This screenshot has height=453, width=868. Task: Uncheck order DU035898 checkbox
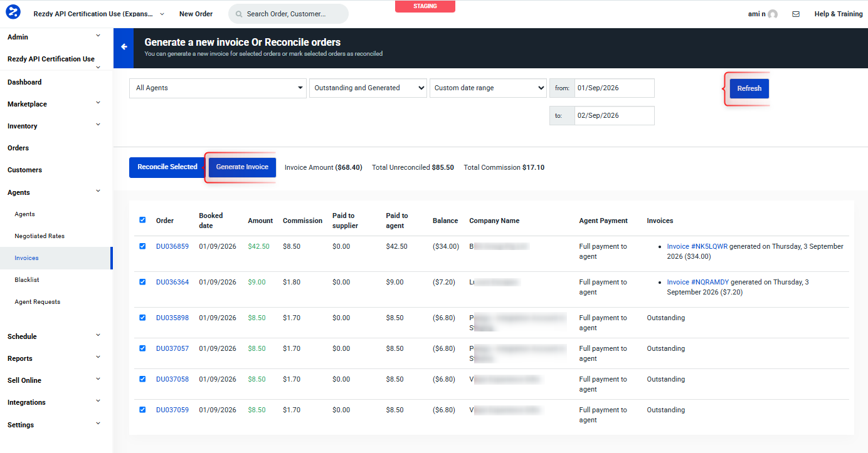pos(142,318)
